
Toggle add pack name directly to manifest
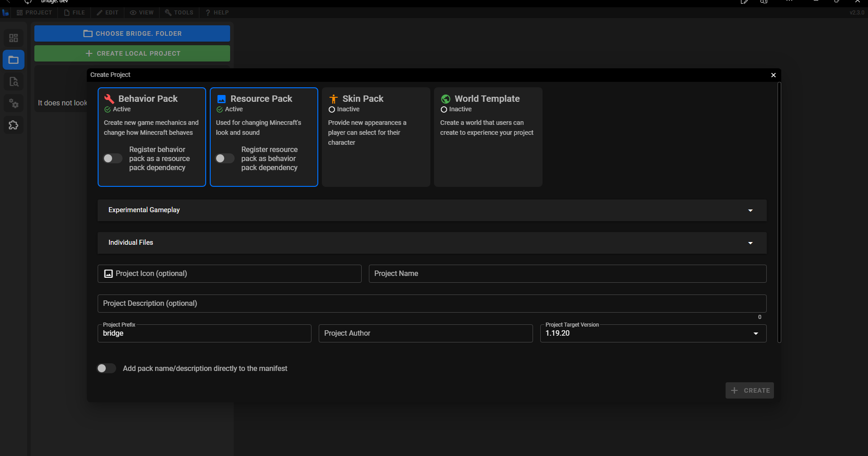point(106,368)
